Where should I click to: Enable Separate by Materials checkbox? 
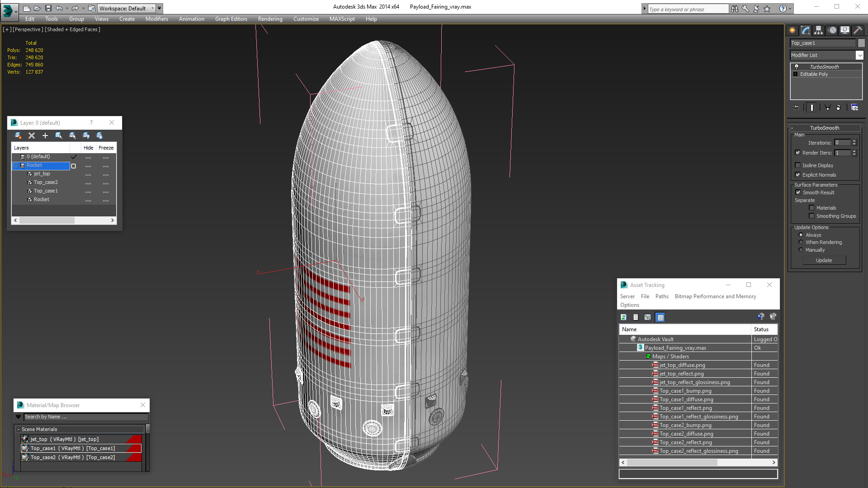pos(812,208)
